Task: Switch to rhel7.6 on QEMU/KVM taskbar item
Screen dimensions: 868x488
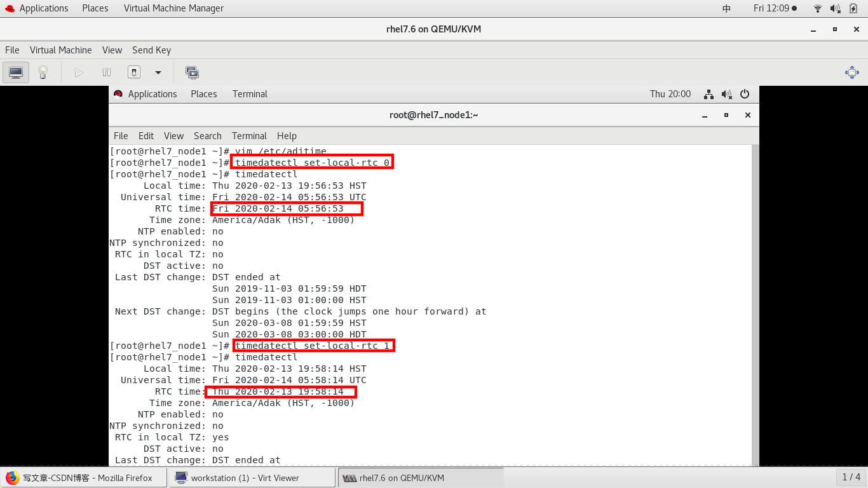Action: point(421,478)
